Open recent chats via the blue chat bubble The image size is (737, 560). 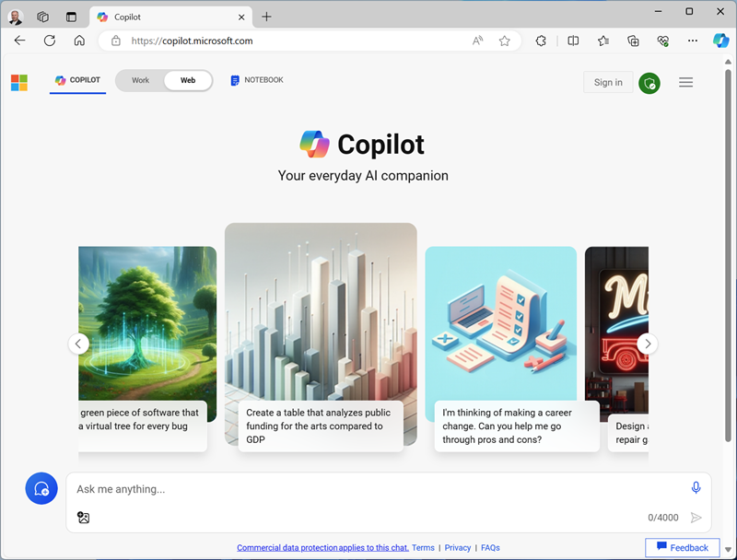(x=41, y=488)
